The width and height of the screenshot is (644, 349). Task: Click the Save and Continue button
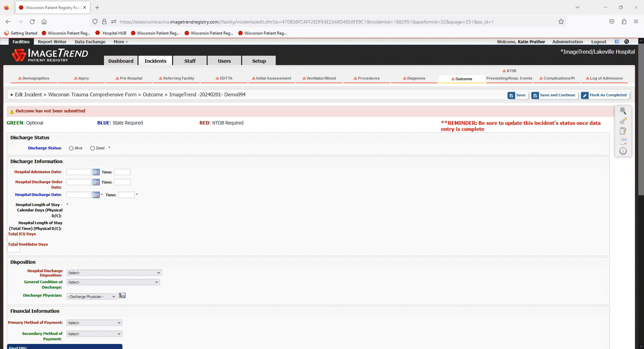(554, 95)
